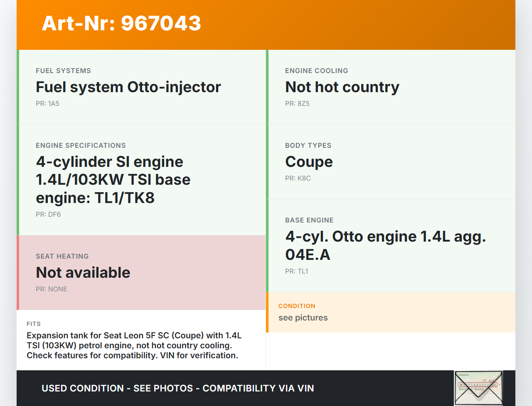The width and height of the screenshot is (532, 406).
Task: Click the PR: DF6 code
Action: click(48, 215)
